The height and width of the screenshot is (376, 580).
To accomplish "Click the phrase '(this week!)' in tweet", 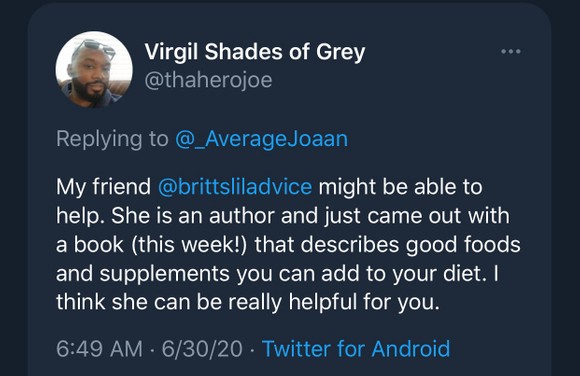I will coord(189,245).
